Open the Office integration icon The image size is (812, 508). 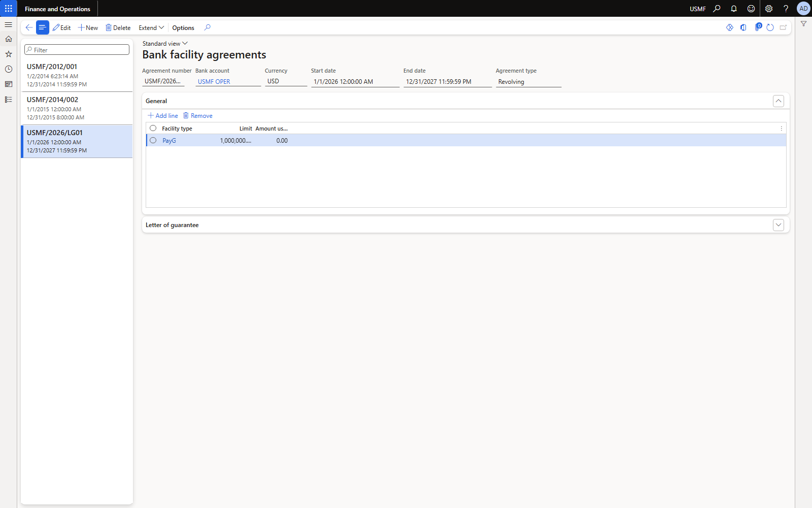[743, 27]
